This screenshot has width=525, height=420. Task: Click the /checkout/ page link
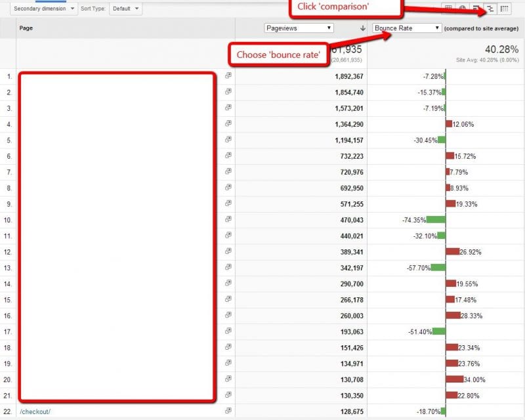click(x=35, y=411)
